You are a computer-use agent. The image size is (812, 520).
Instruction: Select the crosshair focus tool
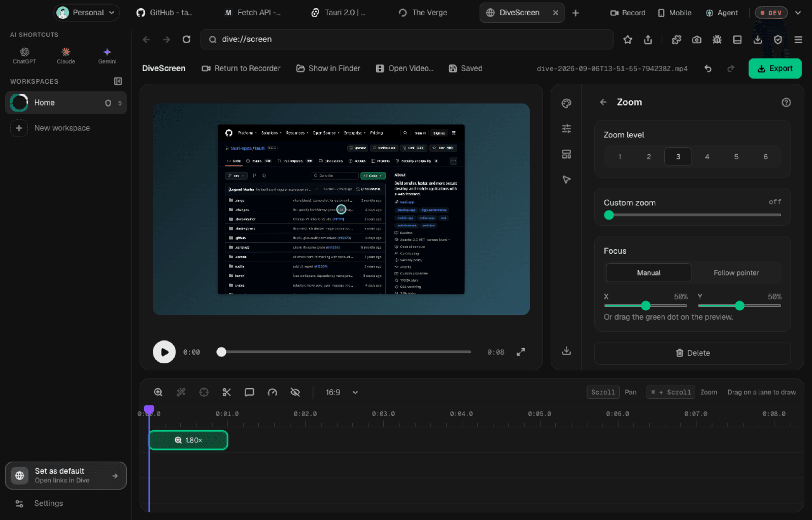pos(204,392)
